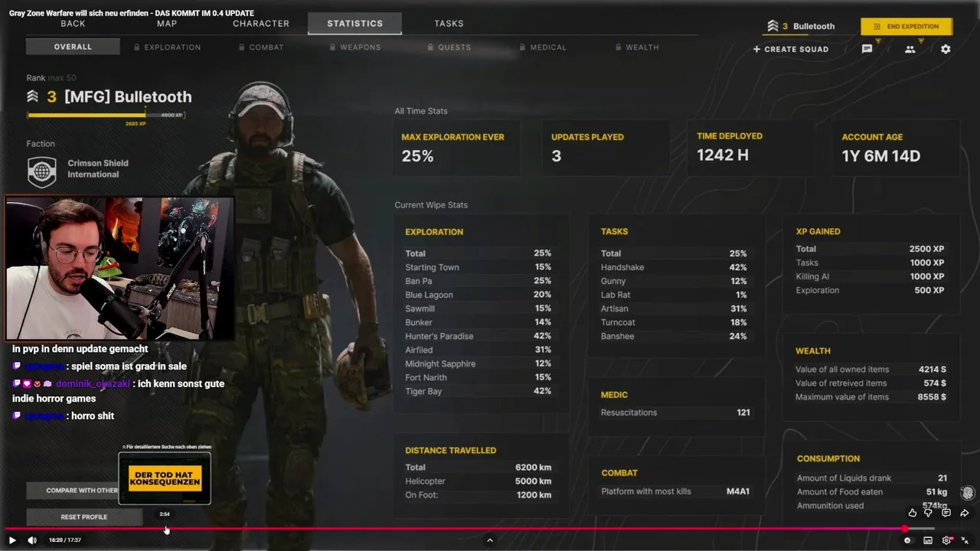Image resolution: width=980 pixels, height=551 pixels.
Task: Click the Hunter's Paradise exploration row
Action: pyautogui.click(x=478, y=336)
